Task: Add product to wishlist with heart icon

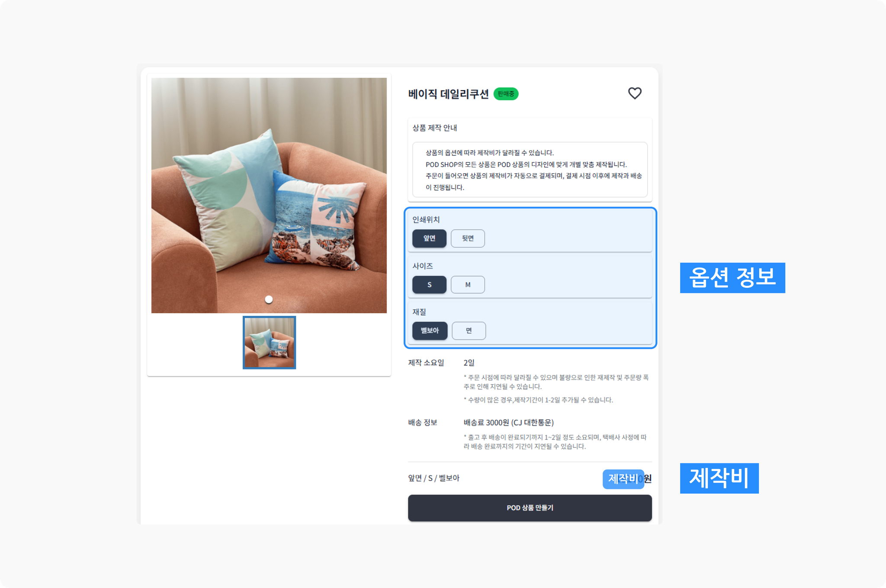Action: pos(635,93)
